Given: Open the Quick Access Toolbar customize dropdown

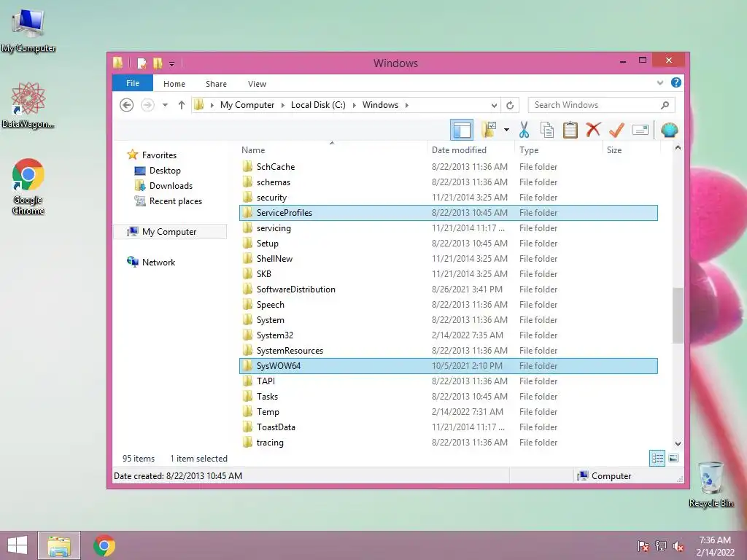Looking at the screenshot, I should [x=171, y=63].
